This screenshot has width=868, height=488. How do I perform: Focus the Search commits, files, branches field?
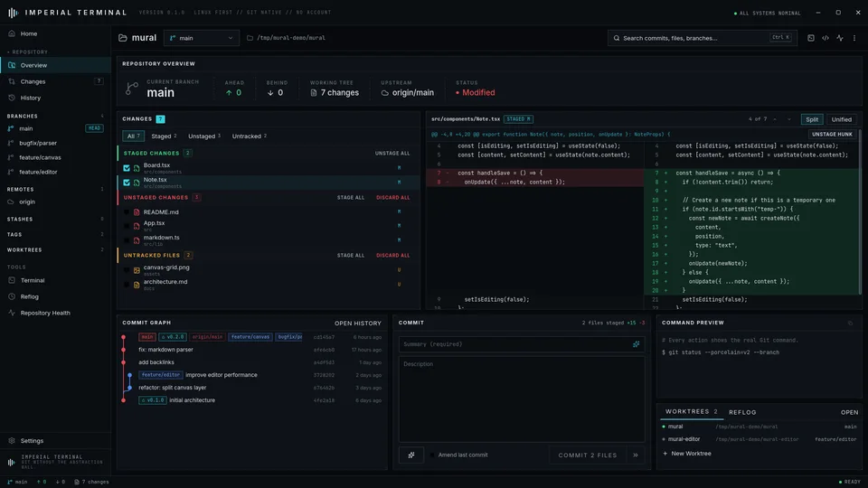point(702,38)
